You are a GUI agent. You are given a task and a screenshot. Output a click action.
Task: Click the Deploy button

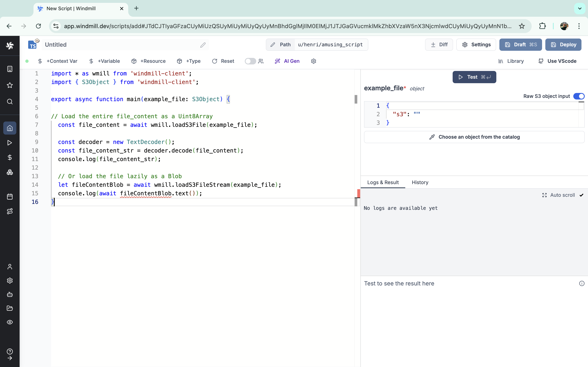click(x=563, y=45)
